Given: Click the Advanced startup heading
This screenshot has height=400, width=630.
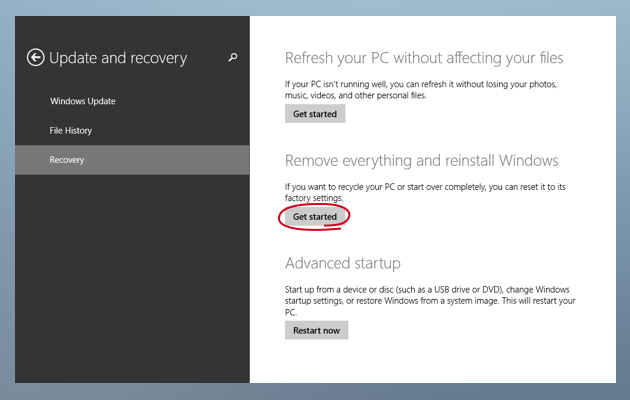Looking at the screenshot, I should (343, 263).
